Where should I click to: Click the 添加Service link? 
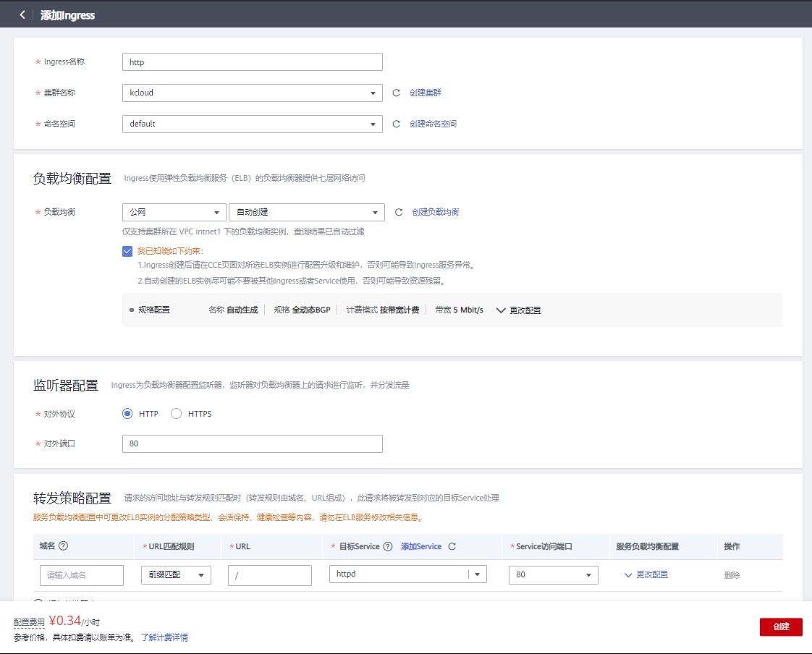pyautogui.click(x=421, y=546)
